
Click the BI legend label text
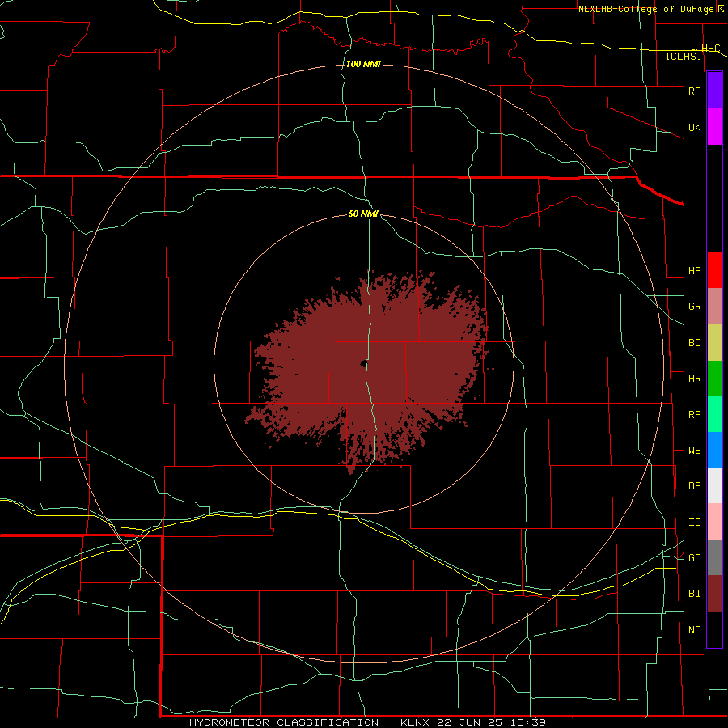point(694,594)
